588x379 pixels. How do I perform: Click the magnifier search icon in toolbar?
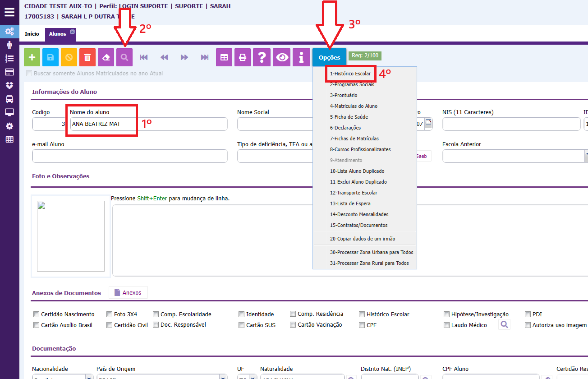point(124,57)
